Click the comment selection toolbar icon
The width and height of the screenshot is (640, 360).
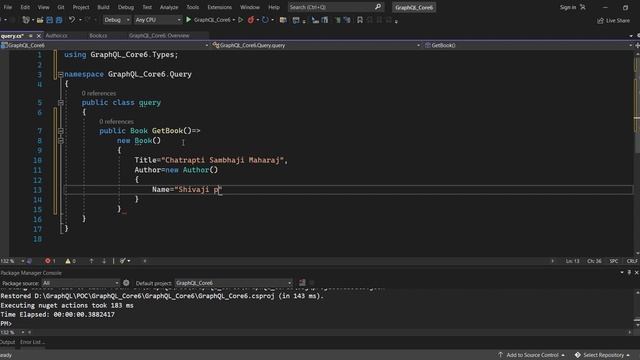[338, 20]
